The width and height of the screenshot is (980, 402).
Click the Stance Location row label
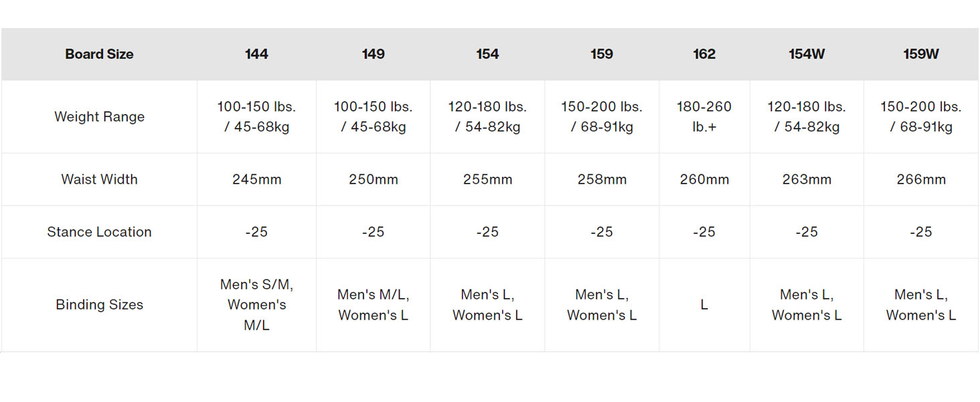pos(99,232)
